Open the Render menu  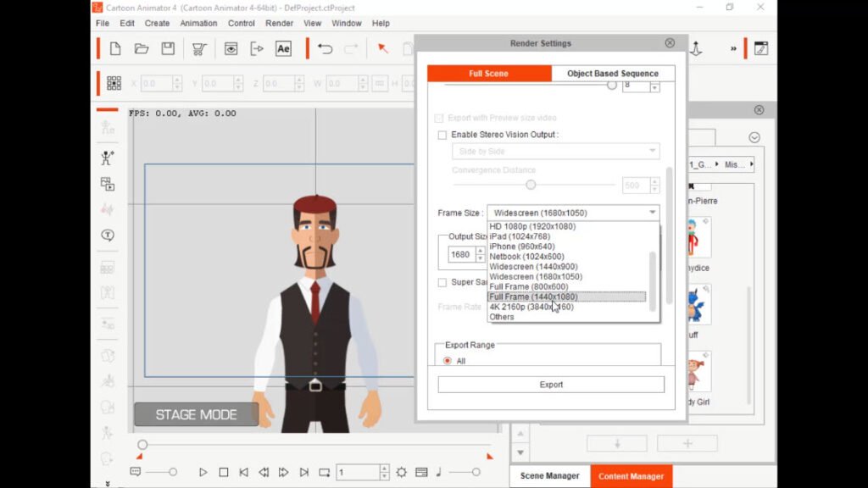[x=280, y=23]
